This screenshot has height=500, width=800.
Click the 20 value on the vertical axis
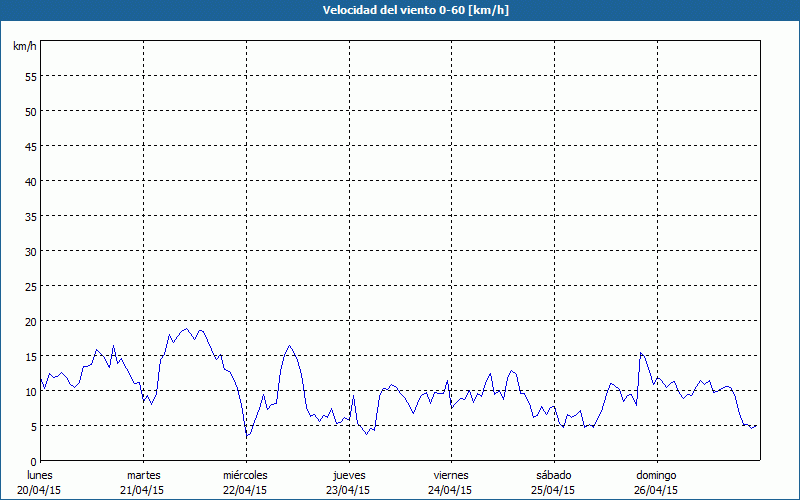[30, 321]
